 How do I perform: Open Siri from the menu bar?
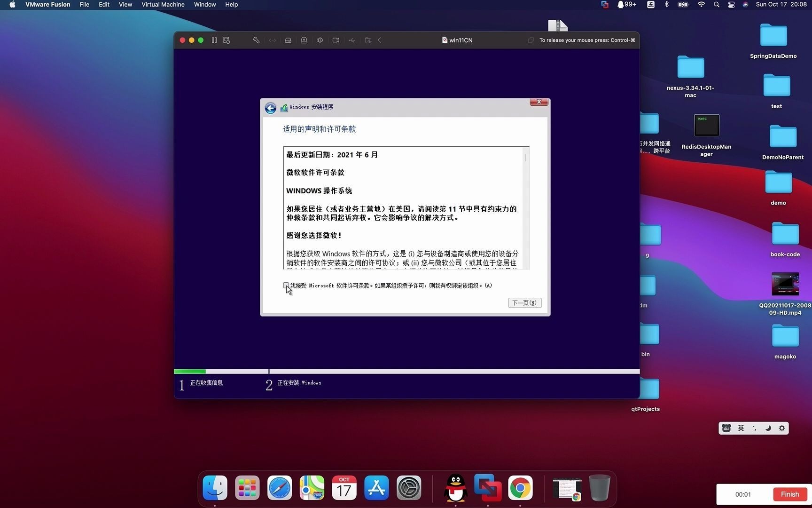745,5
